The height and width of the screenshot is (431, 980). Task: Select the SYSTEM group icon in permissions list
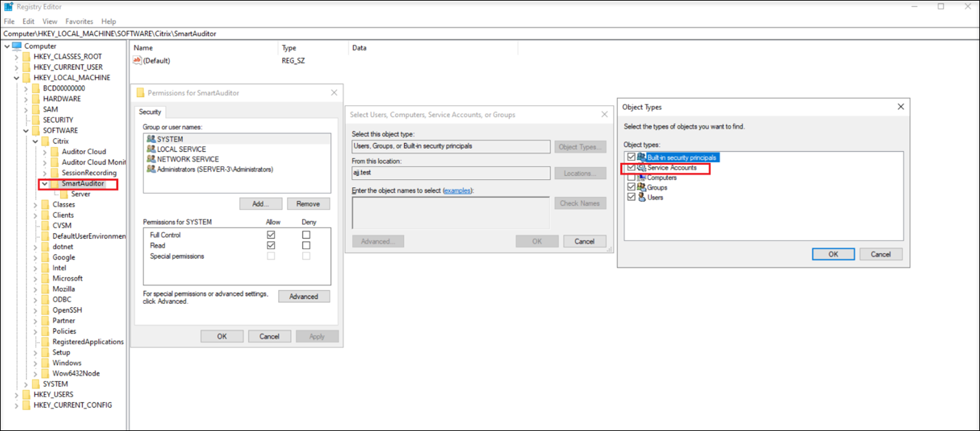click(x=151, y=139)
